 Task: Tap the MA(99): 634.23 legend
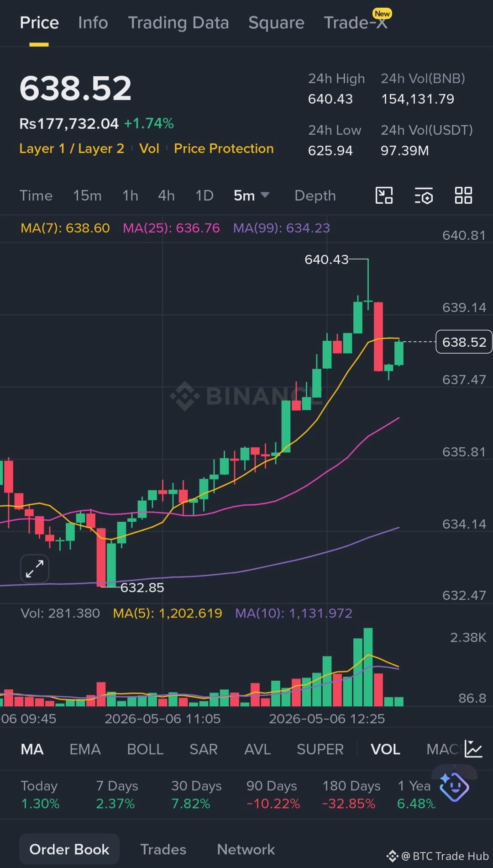[x=282, y=228]
